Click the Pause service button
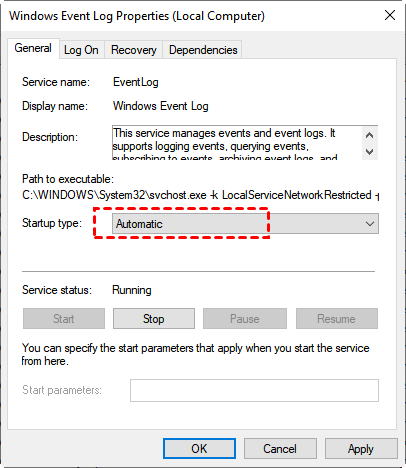 (x=245, y=319)
